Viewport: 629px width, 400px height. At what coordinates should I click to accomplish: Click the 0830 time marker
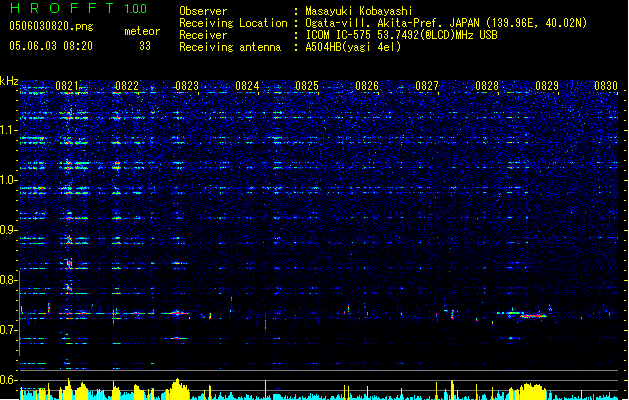click(x=606, y=86)
